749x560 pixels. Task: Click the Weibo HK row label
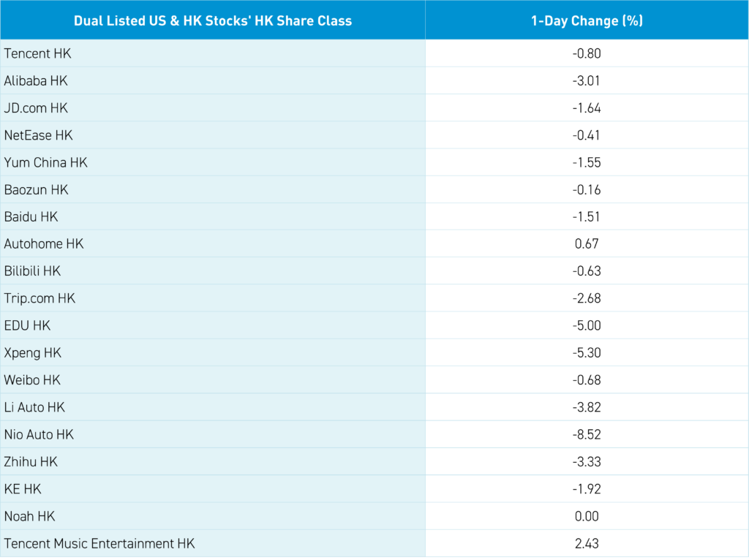click(32, 380)
